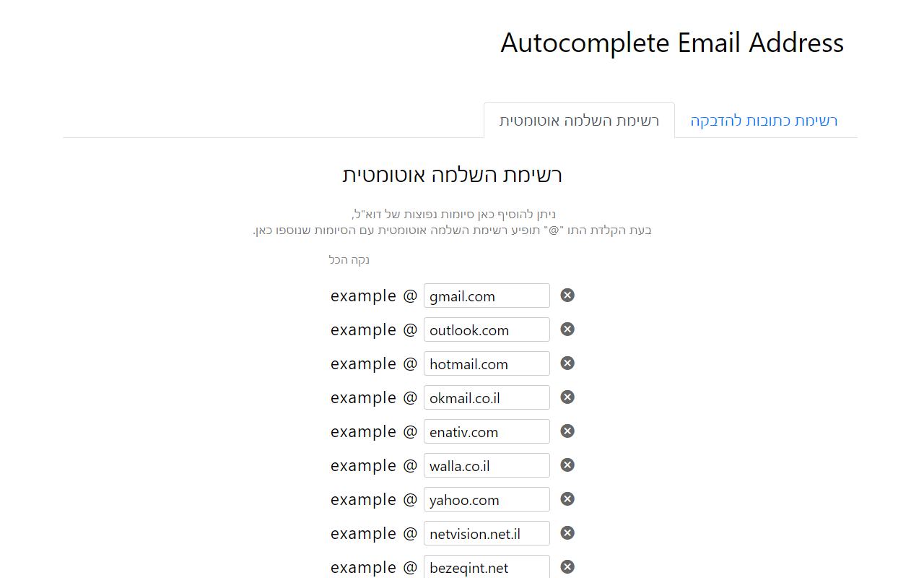Select the yahoo.com input field
924x578 pixels.
click(x=486, y=499)
